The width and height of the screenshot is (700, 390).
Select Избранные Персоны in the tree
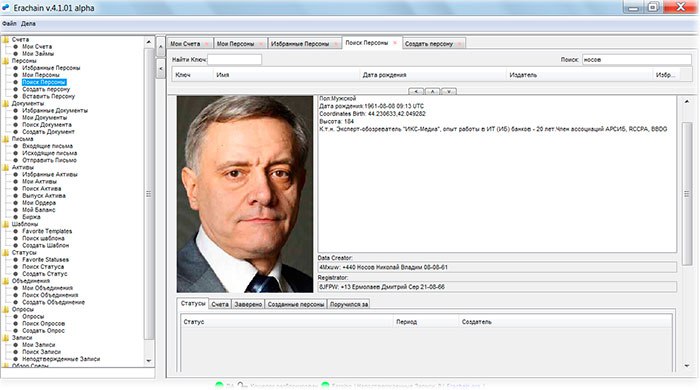pyautogui.click(x=51, y=68)
